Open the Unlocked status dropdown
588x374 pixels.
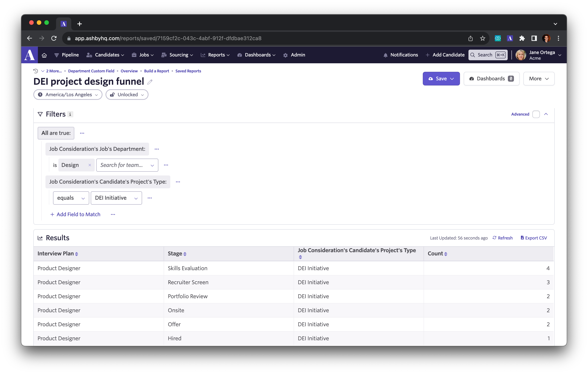(x=127, y=95)
